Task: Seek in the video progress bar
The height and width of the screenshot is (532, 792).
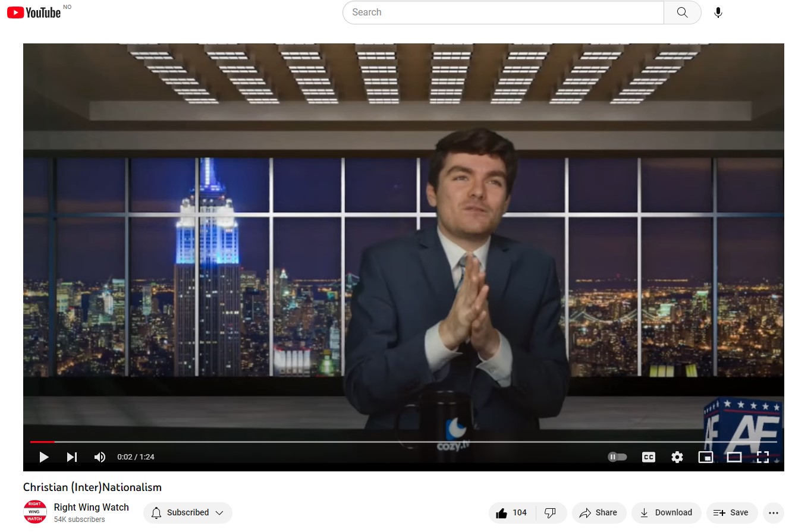Action: (404, 442)
